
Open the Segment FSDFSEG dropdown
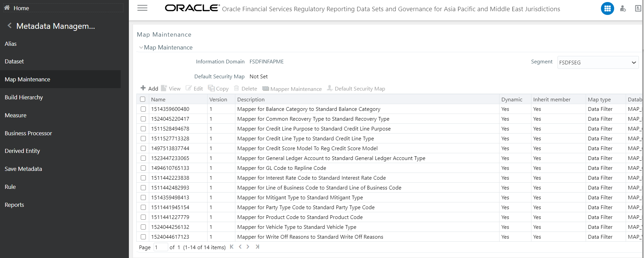pos(598,62)
